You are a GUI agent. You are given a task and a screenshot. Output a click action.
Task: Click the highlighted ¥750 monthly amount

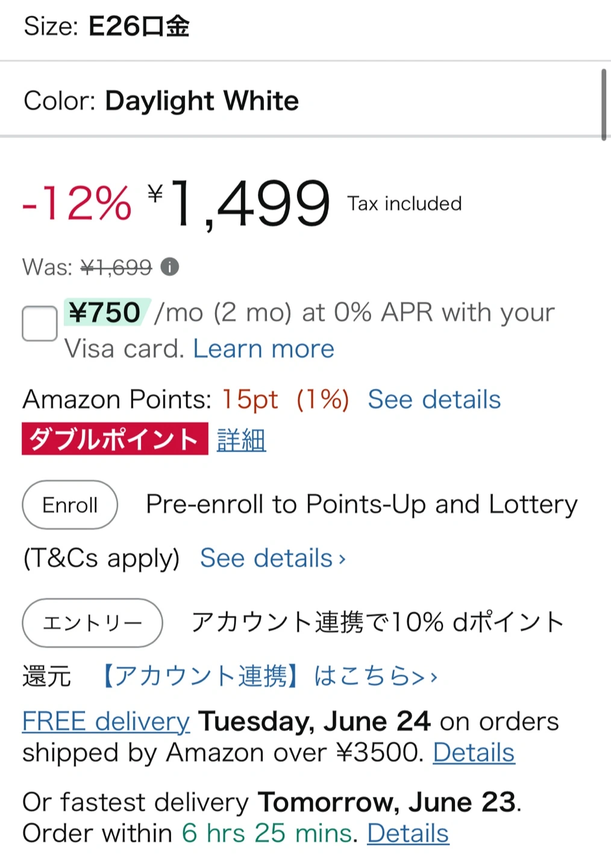[105, 312]
